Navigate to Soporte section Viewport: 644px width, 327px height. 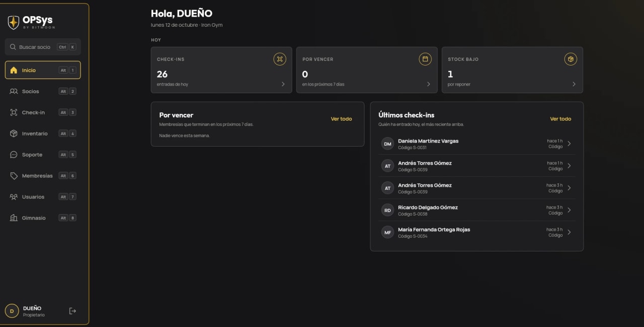click(43, 155)
